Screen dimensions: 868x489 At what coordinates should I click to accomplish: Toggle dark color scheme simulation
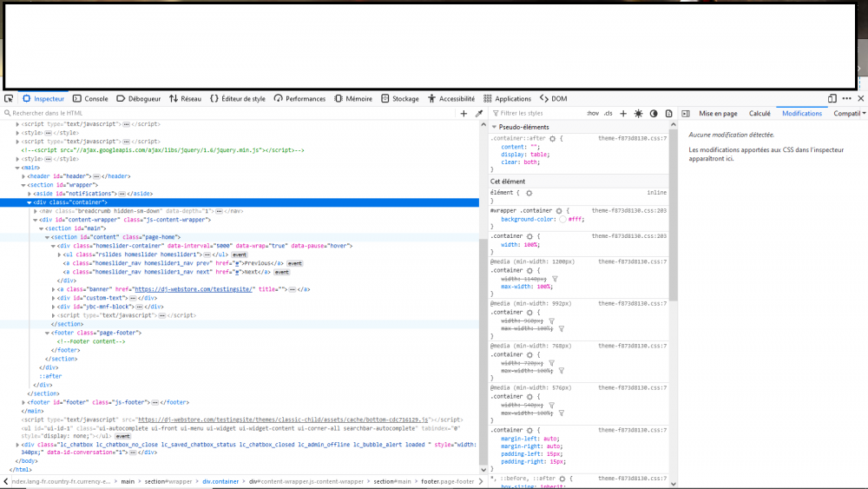point(654,113)
